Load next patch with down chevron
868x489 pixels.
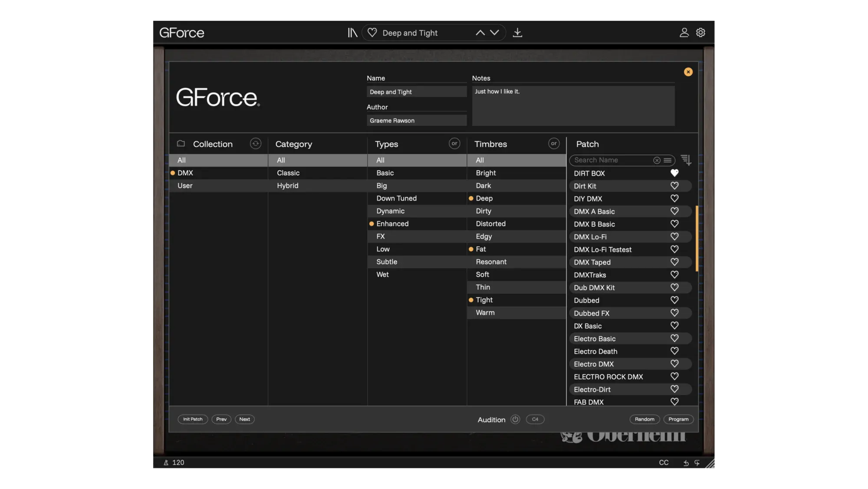494,33
